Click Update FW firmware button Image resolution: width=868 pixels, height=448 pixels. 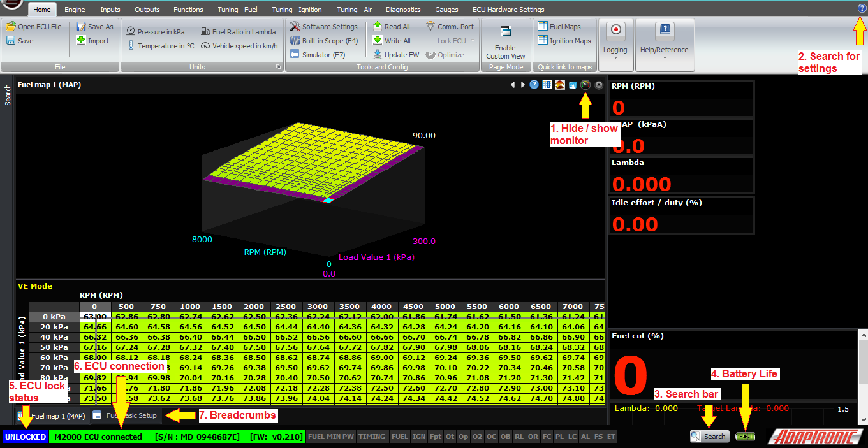396,55
